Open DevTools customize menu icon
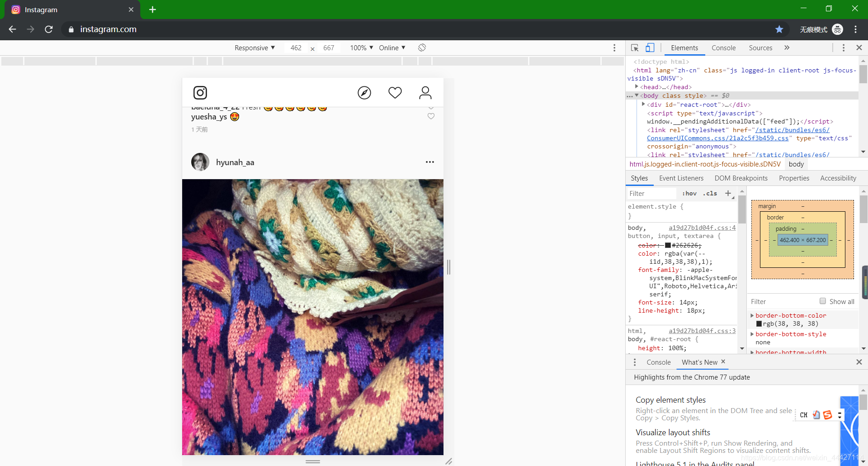The image size is (868, 466). click(844, 48)
